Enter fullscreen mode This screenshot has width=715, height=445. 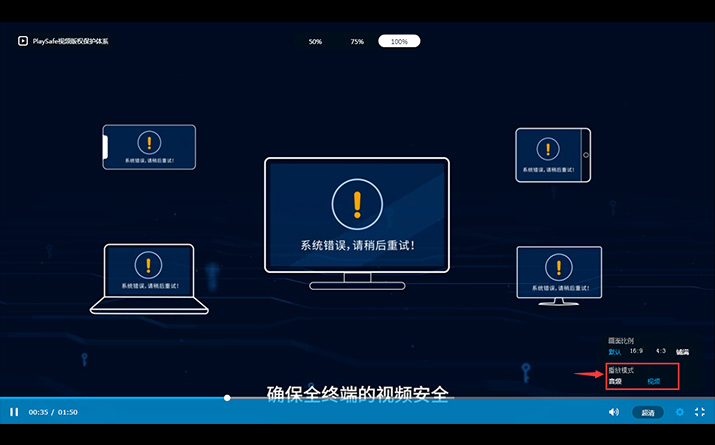coord(700,412)
